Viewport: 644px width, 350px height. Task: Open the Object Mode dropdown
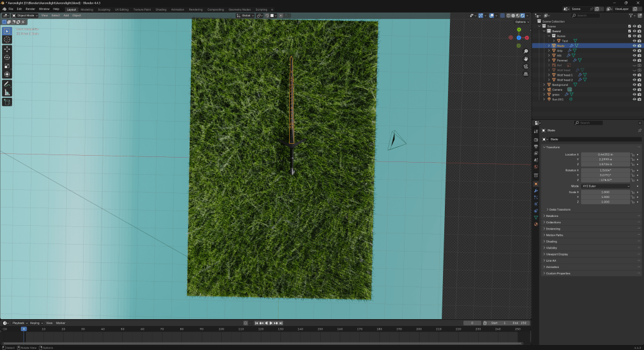(x=26, y=15)
